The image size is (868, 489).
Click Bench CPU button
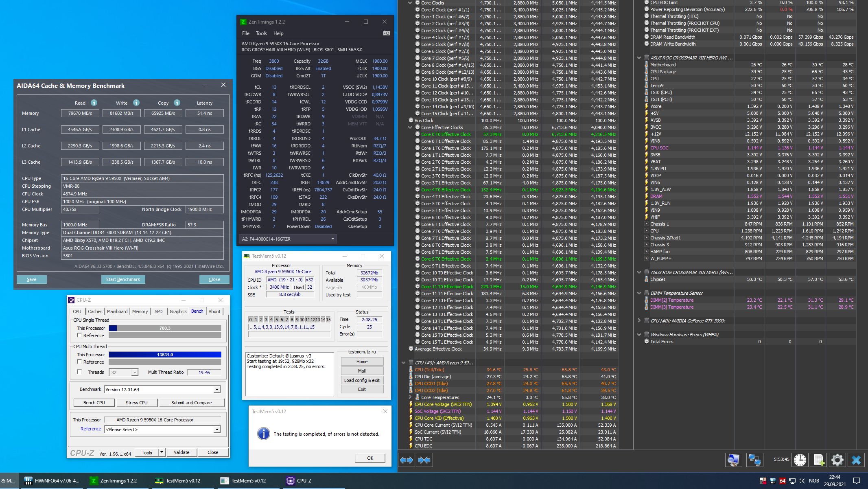tap(94, 403)
